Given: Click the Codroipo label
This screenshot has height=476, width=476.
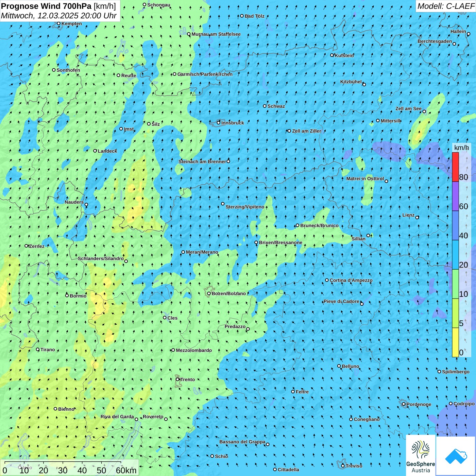Looking at the screenshot, I should tap(464, 404).
